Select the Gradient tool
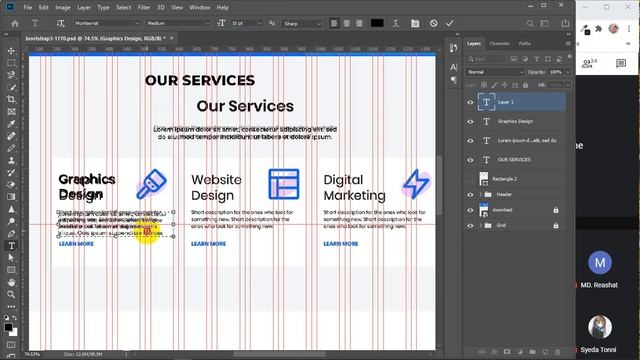The image size is (640, 360). (11, 197)
